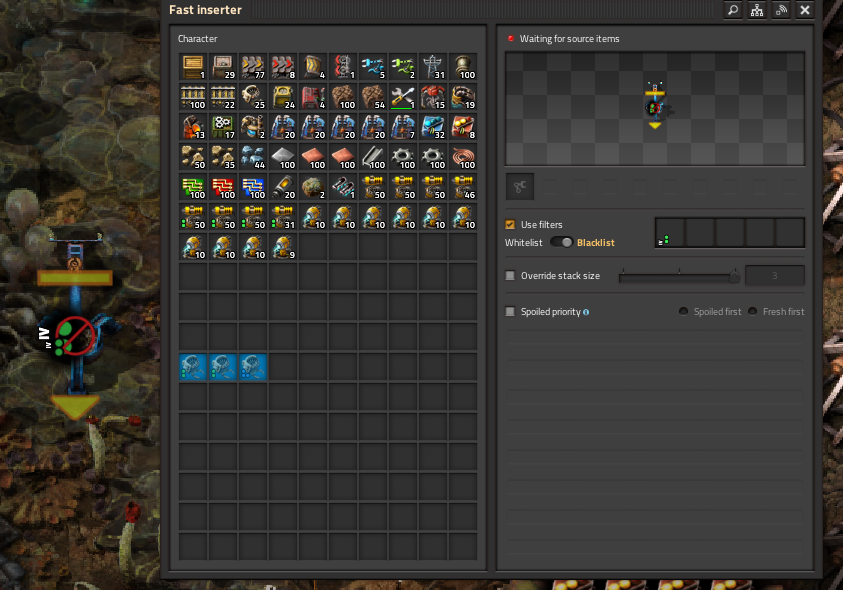The height and width of the screenshot is (590, 843).
Task: Grab the fast splitter from the inventory
Action: [344, 67]
